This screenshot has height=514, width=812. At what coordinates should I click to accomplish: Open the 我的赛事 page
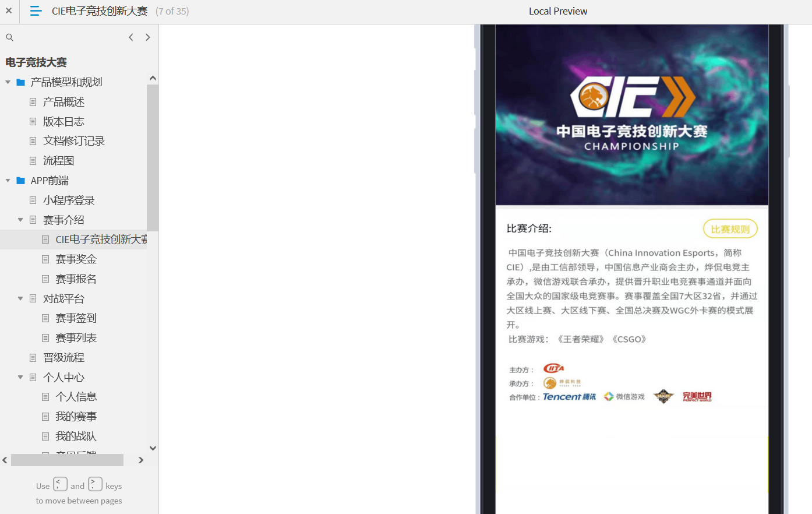(76, 417)
